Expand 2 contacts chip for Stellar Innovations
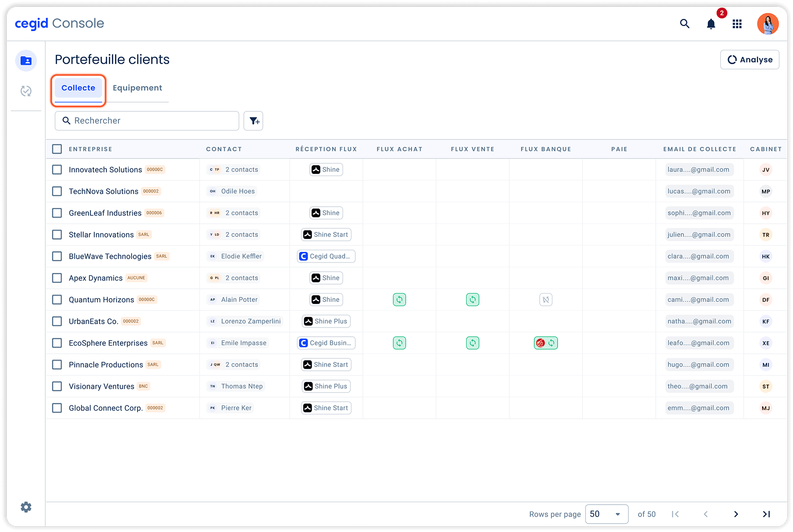 click(x=234, y=235)
